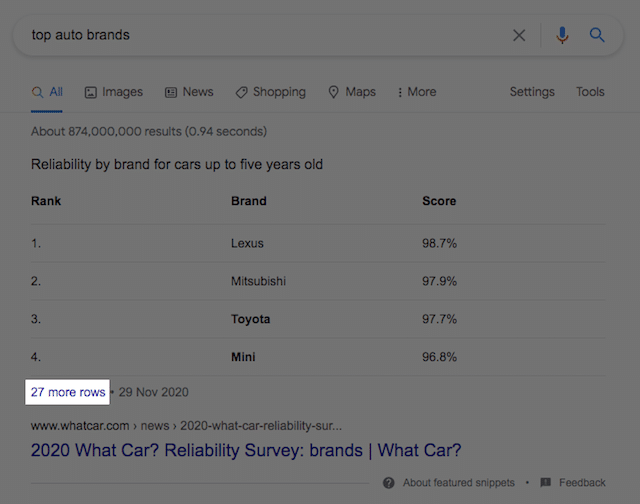The height and width of the screenshot is (504, 640).
Task: Click the Maps pin icon
Action: click(x=334, y=92)
